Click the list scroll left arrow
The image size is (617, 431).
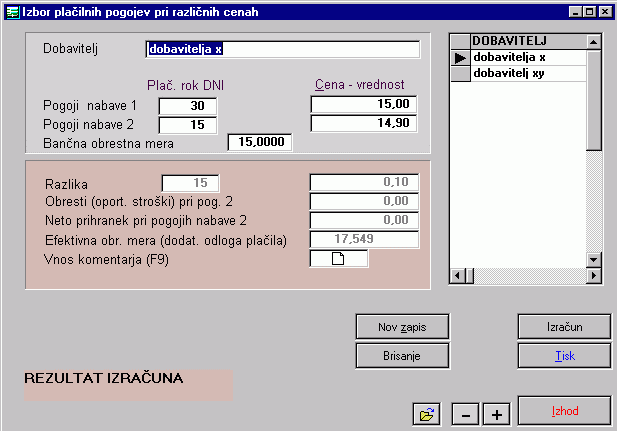coord(457,275)
